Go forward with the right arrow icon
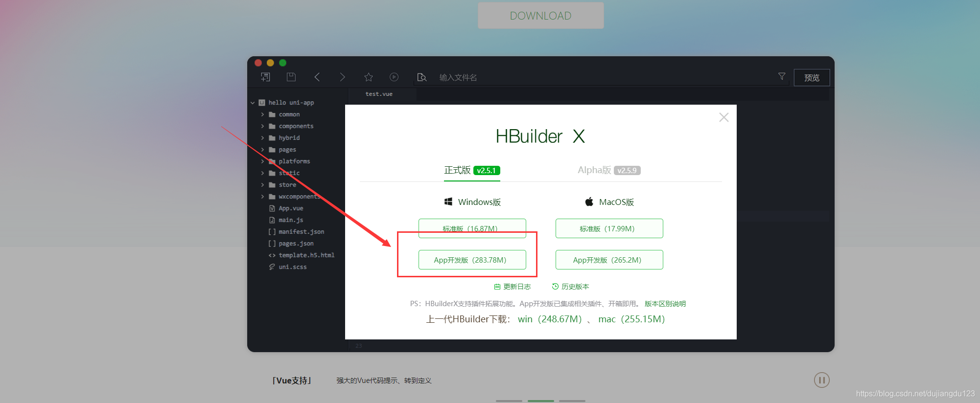 pos(342,77)
